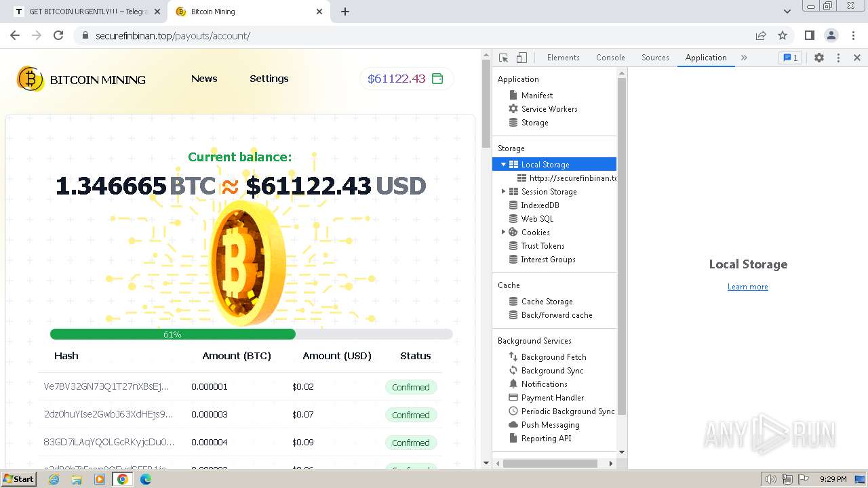Screen dimensions: 868x488
Task: Click the 61% progress bar
Action: coord(251,334)
